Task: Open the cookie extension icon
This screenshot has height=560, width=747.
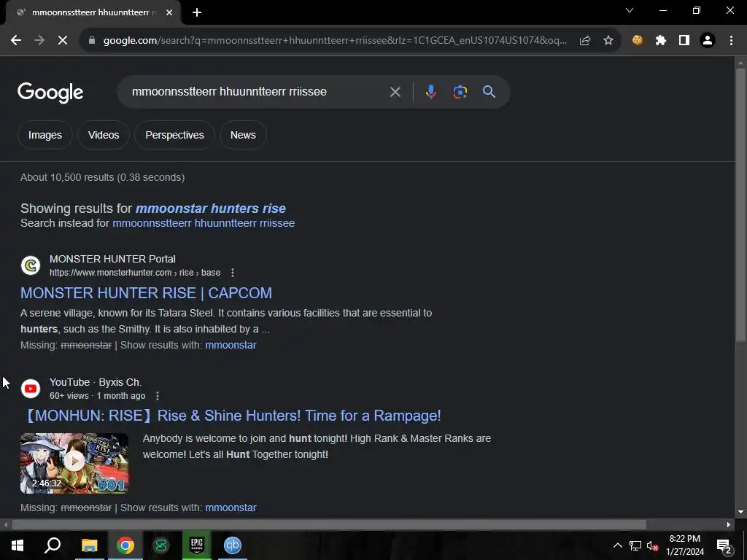Action: [x=638, y=41]
